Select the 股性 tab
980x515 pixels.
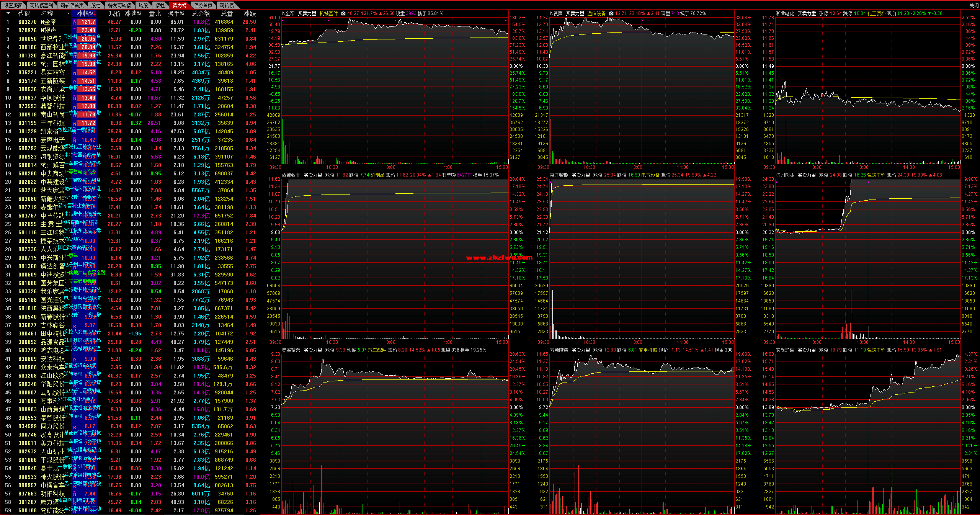click(96, 5)
